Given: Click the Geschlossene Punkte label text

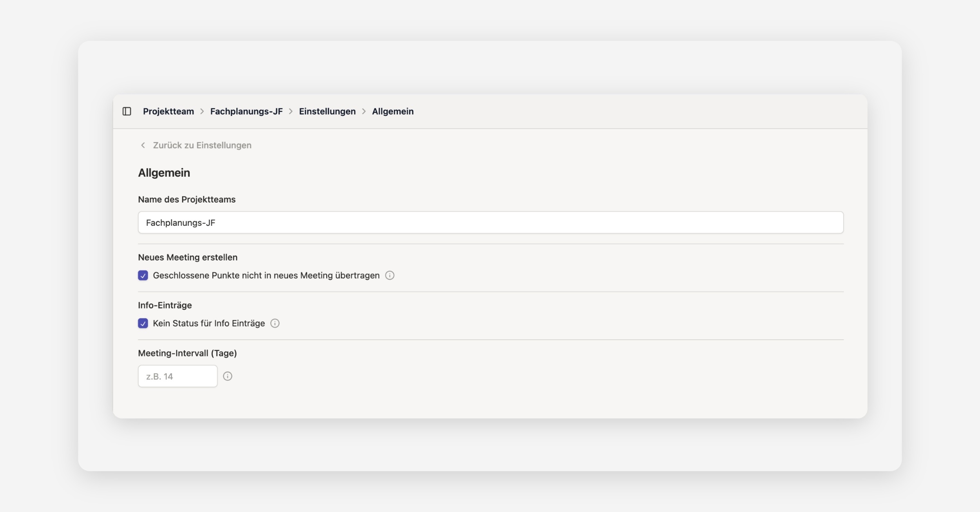Looking at the screenshot, I should [x=266, y=275].
